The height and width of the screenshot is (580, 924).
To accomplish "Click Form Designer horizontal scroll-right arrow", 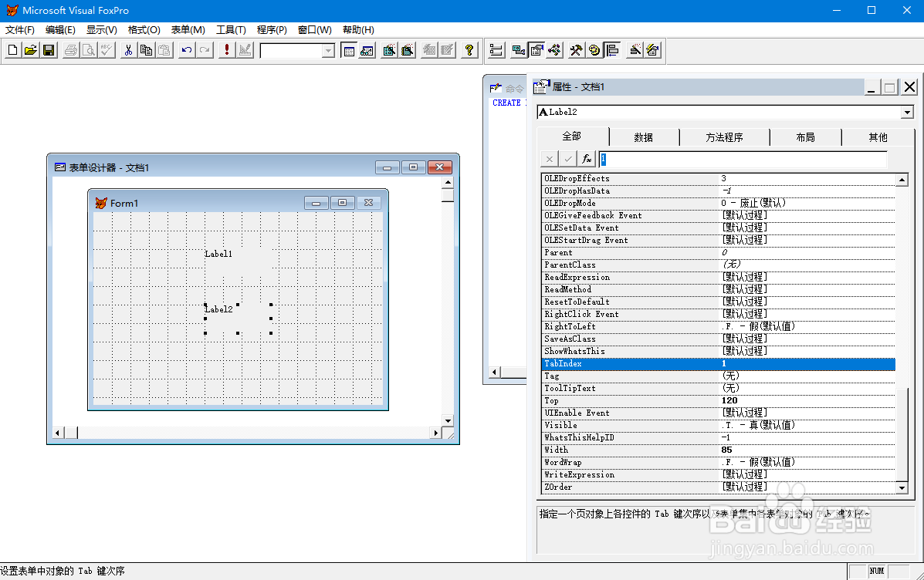I will click(435, 433).
